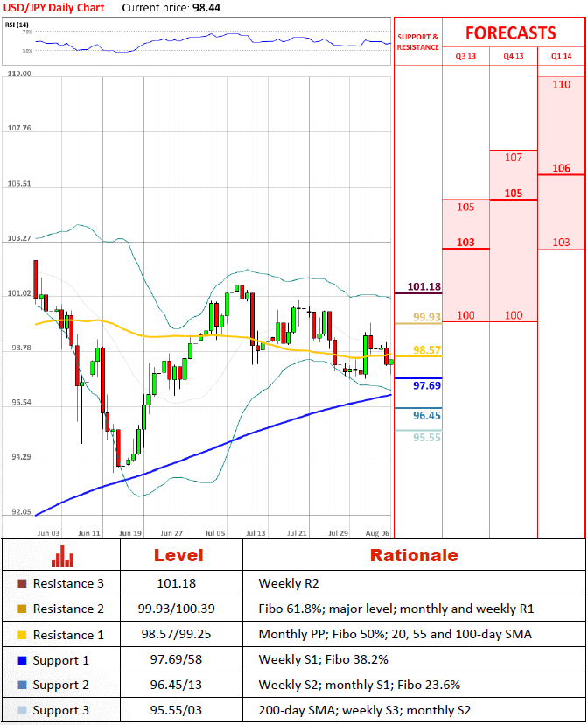This screenshot has height=725, width=588.
Task: Click the 103.27 price axis label
Action: [19, 238]
